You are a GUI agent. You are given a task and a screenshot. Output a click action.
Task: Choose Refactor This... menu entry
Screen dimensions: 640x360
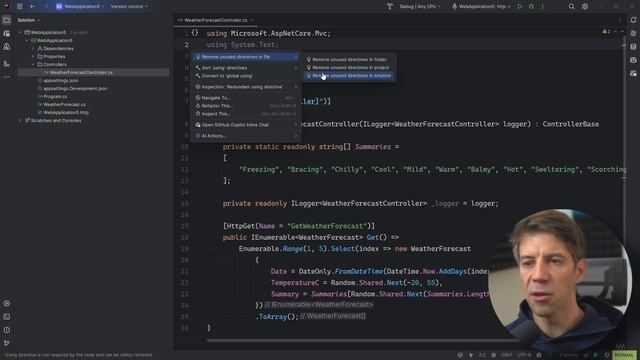pos(246,106)
